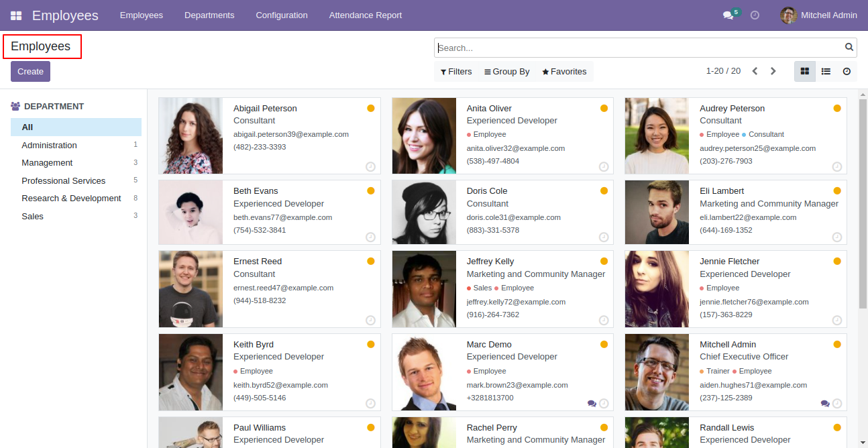Image resolution: width=868 pixels, height=448 pixels.
Task: Switch to Activity view
Action: point(847,71)
